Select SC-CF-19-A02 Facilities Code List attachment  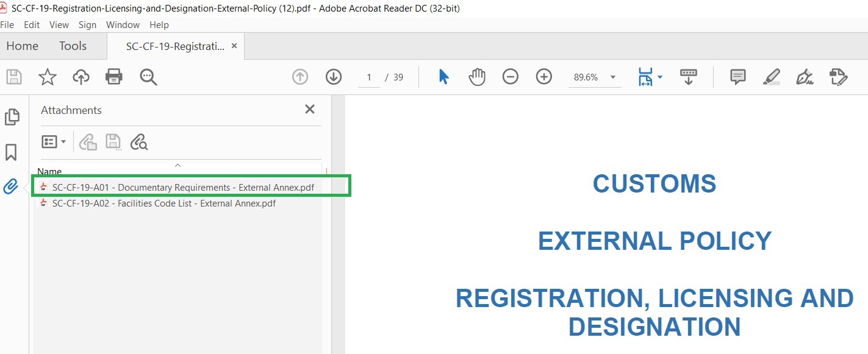(x=163, y=204)
